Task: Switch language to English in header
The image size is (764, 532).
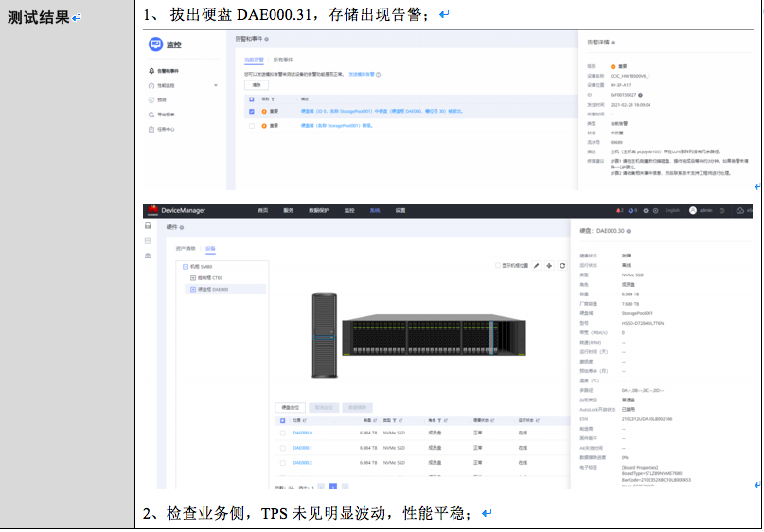Action: coord(672,210)
